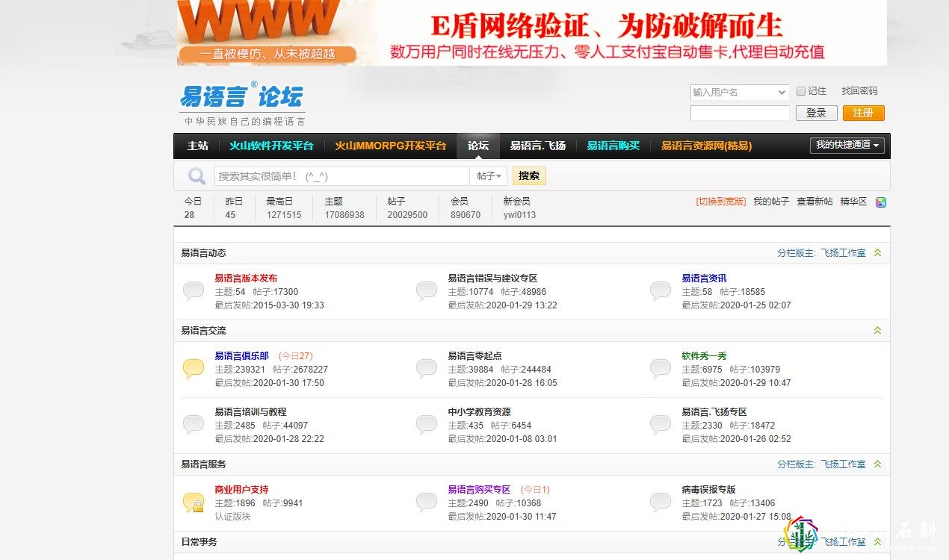Viewport: 949px width, 560px height.
Task: Open the 帖子 search type dropdown
Action: (x=489, y=176)
